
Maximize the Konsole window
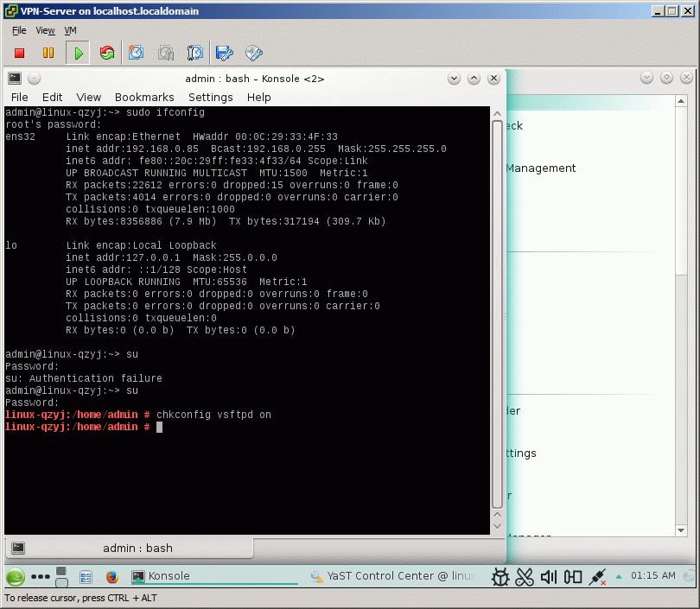coord(474,79)
